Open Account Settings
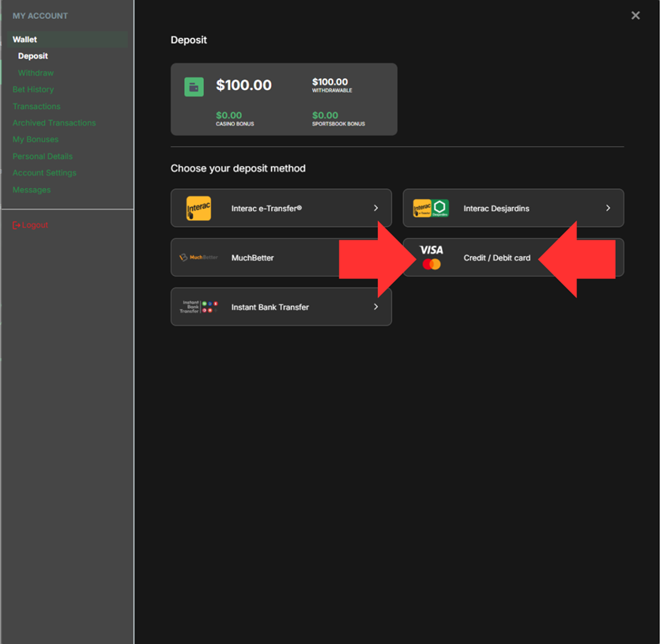660x644 pixels. (44, 173)
